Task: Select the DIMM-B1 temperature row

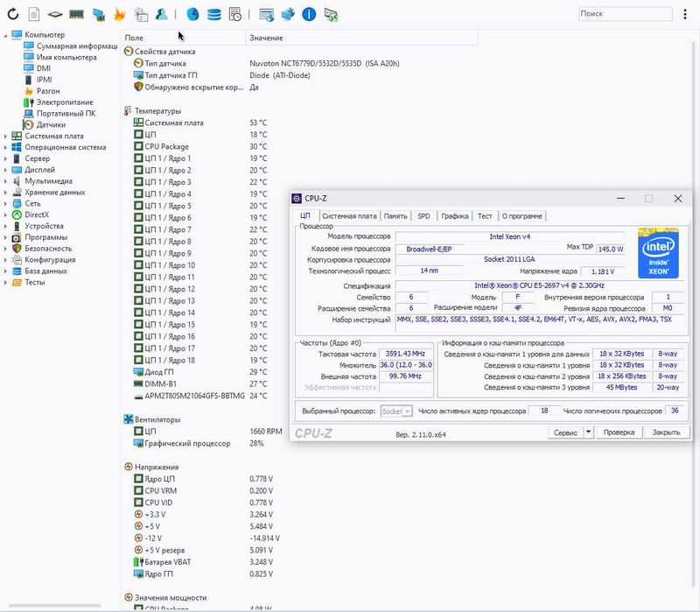Action: (x=200, y=383)
